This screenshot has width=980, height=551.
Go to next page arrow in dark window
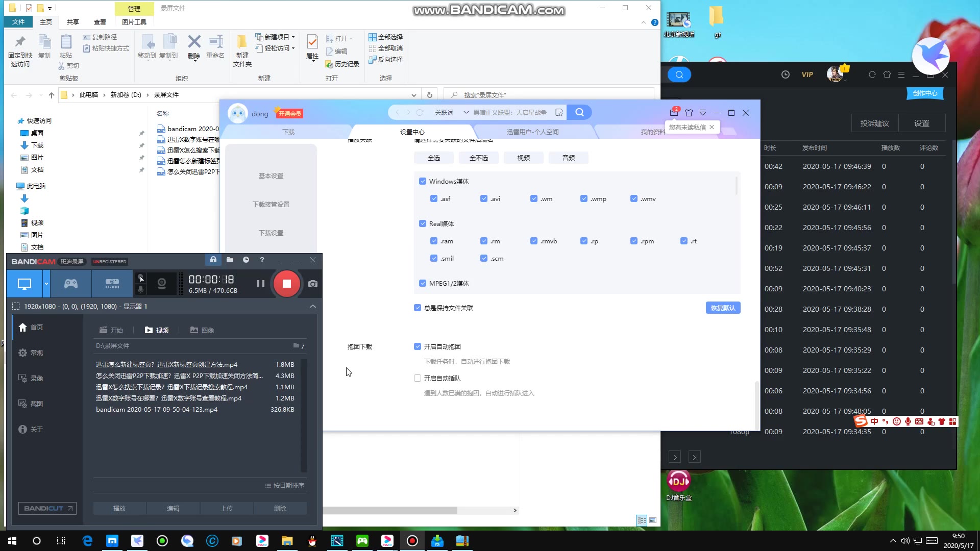click(675, 457)
